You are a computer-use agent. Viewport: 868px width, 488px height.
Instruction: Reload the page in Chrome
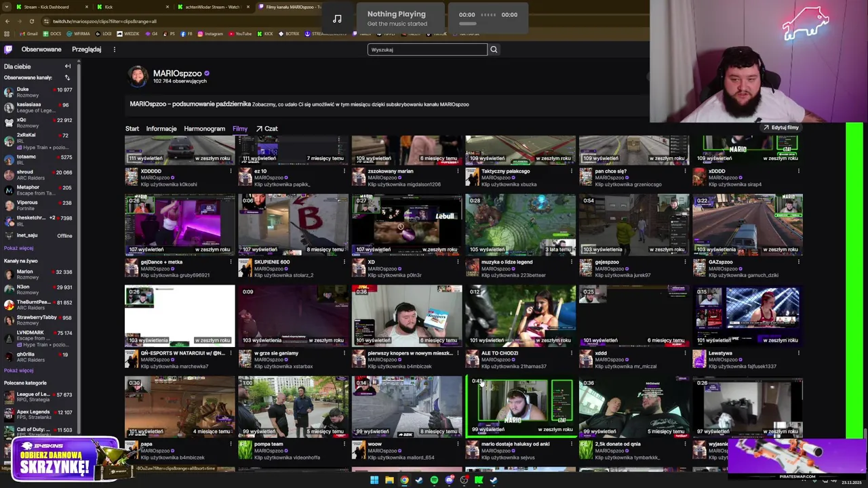tap(31, 21)
